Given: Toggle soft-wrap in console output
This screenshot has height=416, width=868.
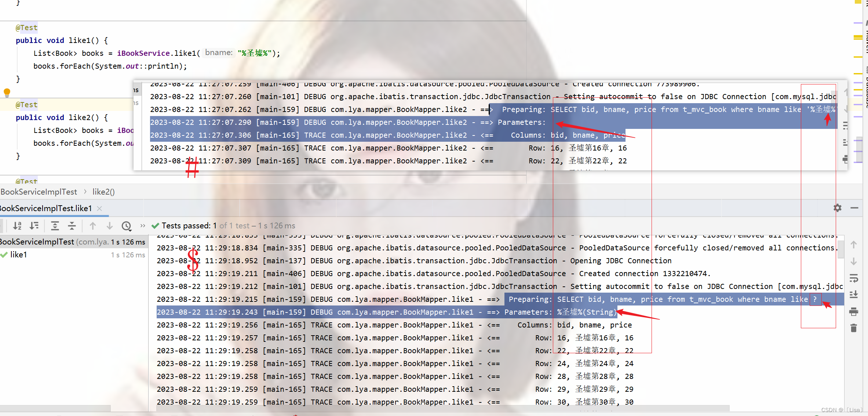Looking at the screenshot, I should [x=854, y=279].
